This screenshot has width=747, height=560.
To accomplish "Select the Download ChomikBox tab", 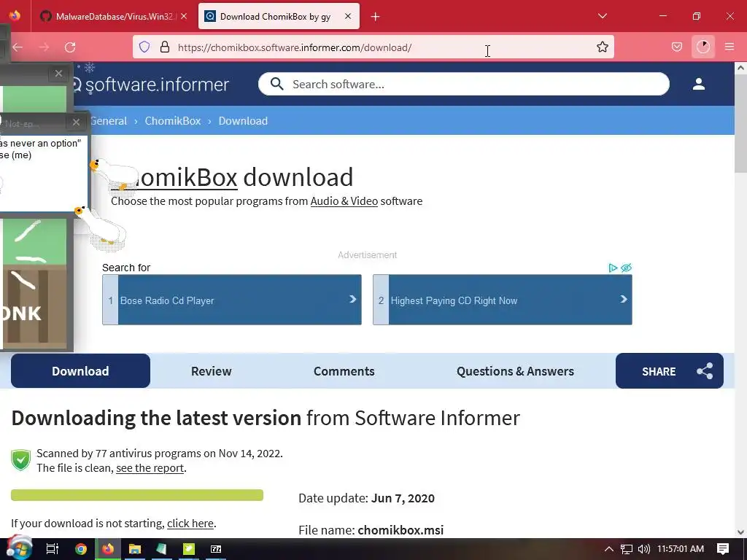I will click(279, 16).
